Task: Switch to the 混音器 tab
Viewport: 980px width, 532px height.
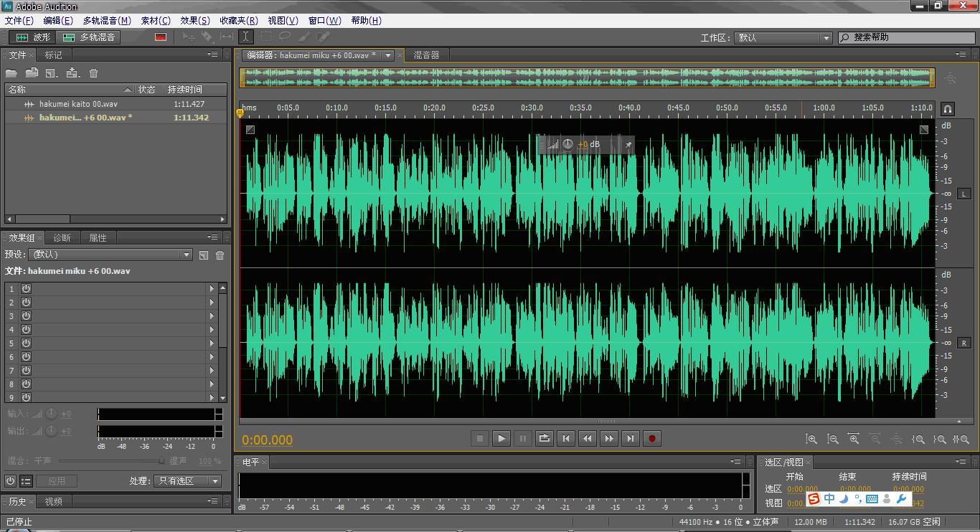Action: pyautogui.click(x=426, y=55)
